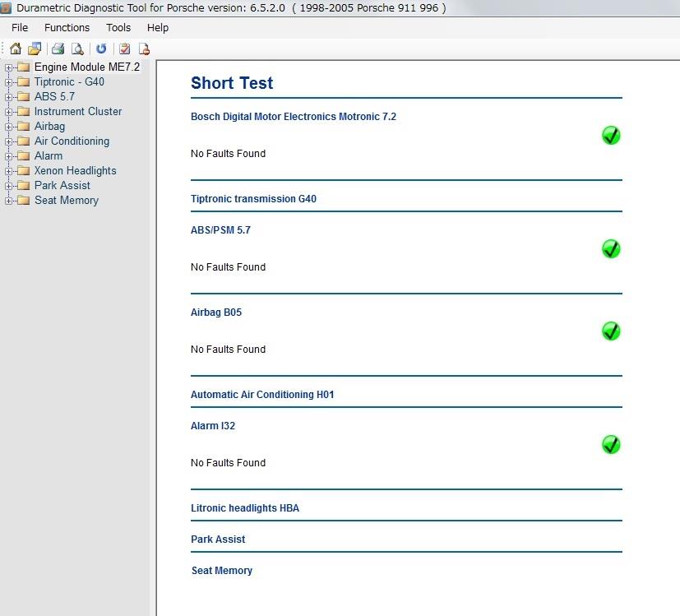Select Seat Memory label in the tree
This screenshot has height=616, width=680.
point(67,200)
